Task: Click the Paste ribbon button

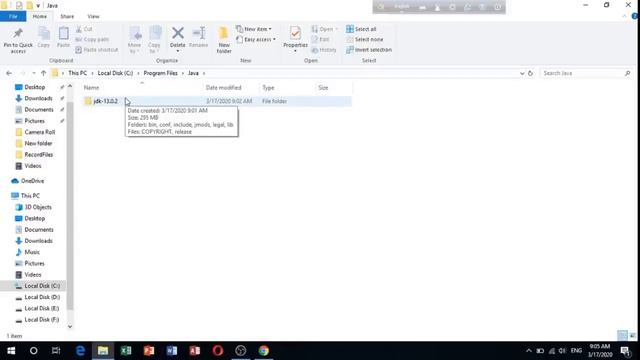Action: [63, 38]
